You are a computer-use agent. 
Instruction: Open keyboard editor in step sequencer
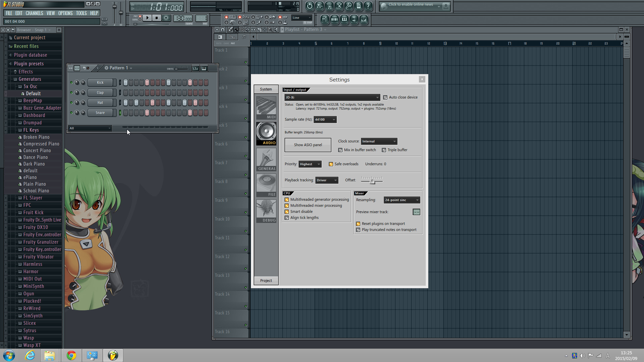coord(204,68)
